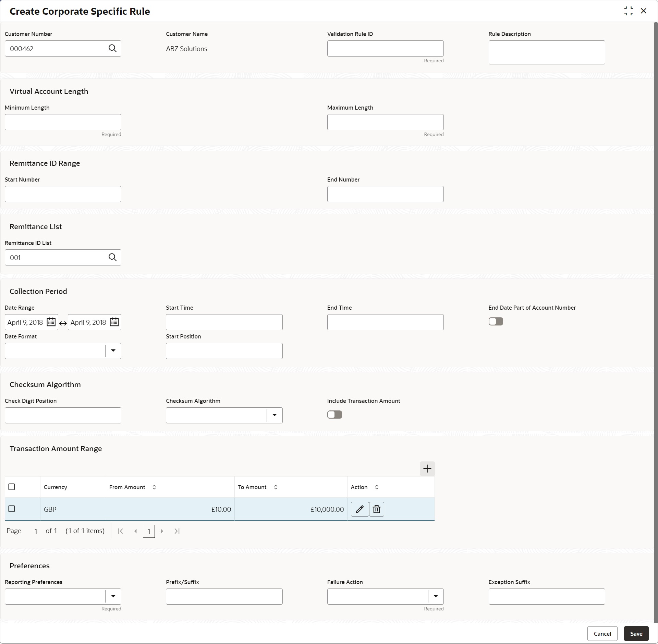Click the Customer Number search icon
This screenshot has height=644, width=658.
(x=112, y=48)
